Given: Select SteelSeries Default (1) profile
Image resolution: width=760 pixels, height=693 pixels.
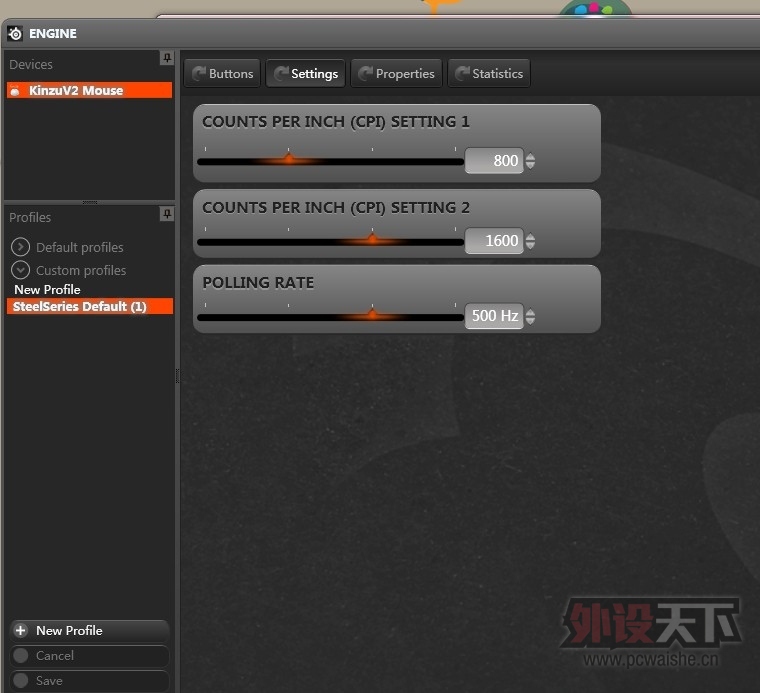Looking at the screenshot, I should coord(90,306).
